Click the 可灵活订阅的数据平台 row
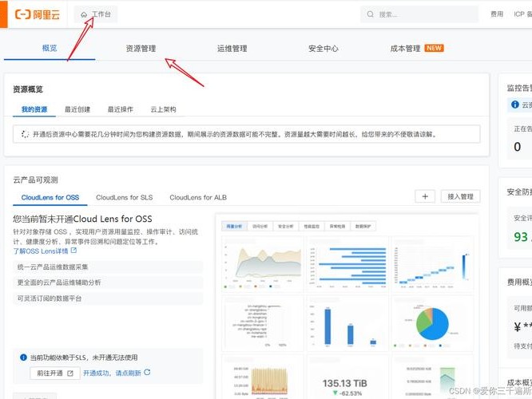 click(108, 298)
